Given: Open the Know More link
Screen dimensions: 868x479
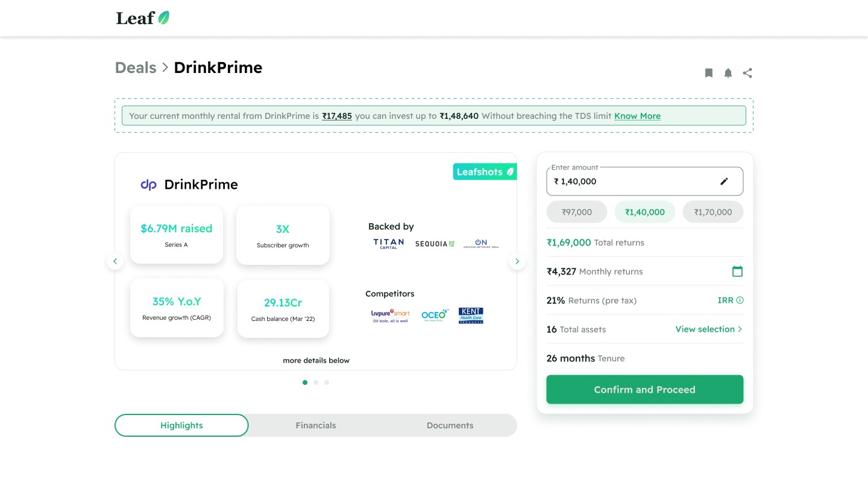Looking at the screenshot, I should tap(637, 116).
